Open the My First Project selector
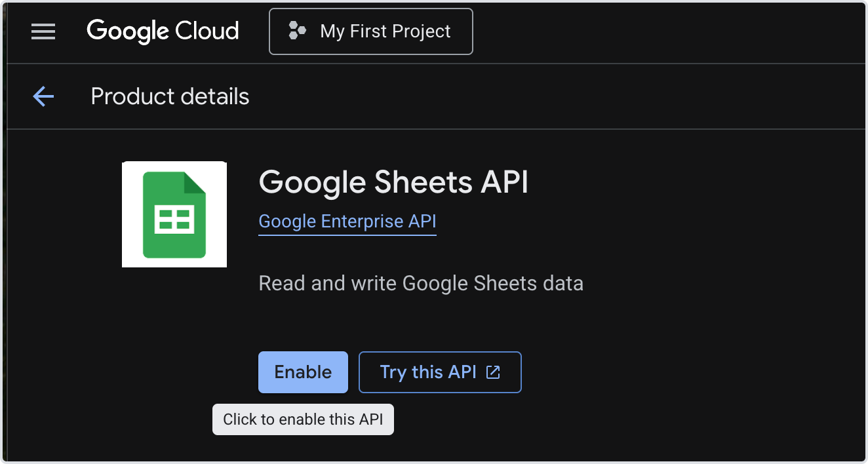This screenshot has height=464, width=868. click(x=370, y=31)
